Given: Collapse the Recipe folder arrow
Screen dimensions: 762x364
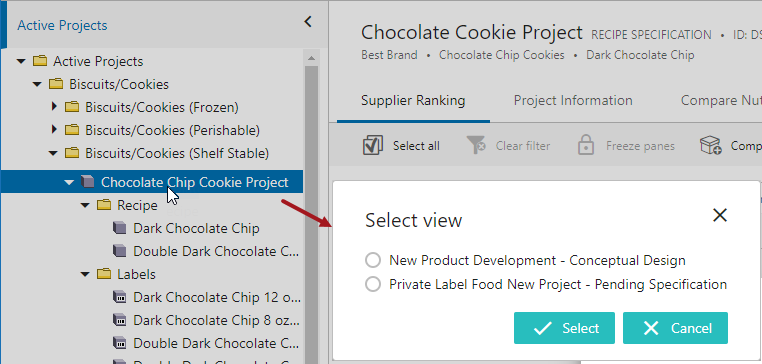Looking at the screenshot, I should [86, 206].
